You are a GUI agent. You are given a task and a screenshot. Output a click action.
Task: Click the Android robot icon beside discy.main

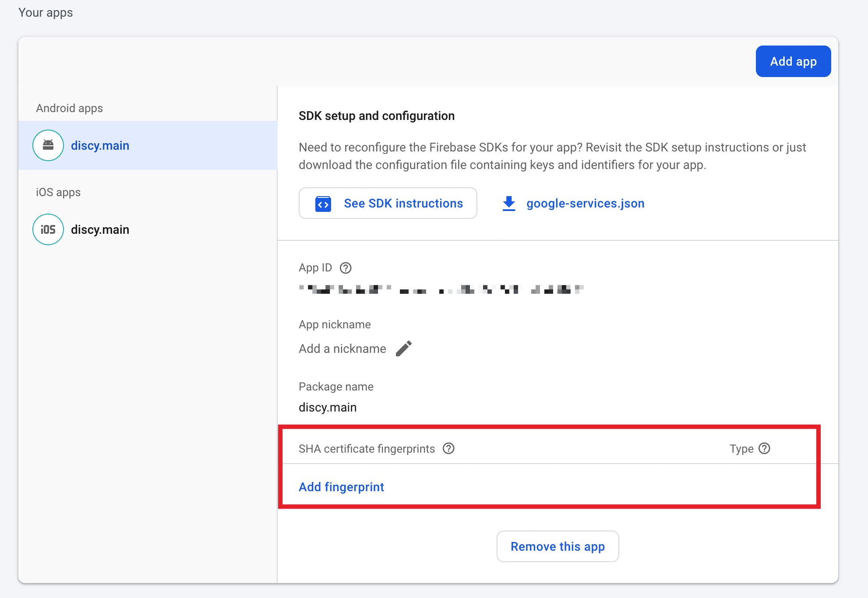48,145
